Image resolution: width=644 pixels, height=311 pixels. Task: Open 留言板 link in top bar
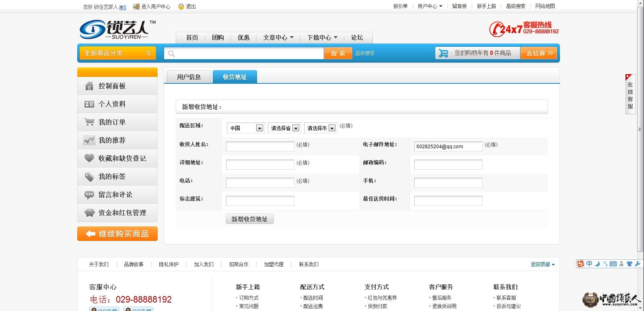point(459,6)
